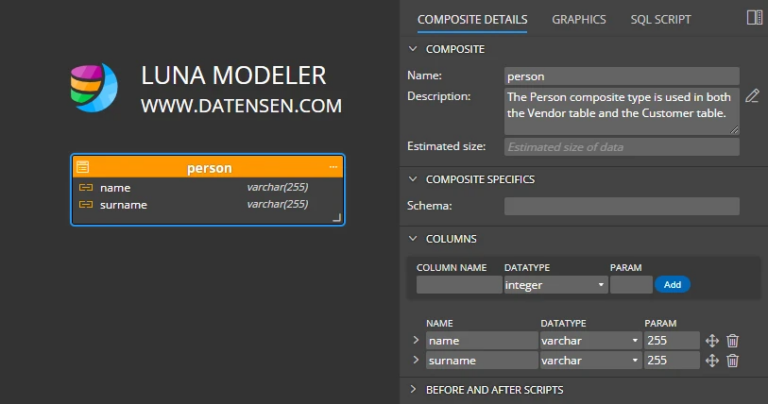Open the surname column datatype dropdown
Image resolution: width=768 pixels, height=404 pixels.
(589, 361)
